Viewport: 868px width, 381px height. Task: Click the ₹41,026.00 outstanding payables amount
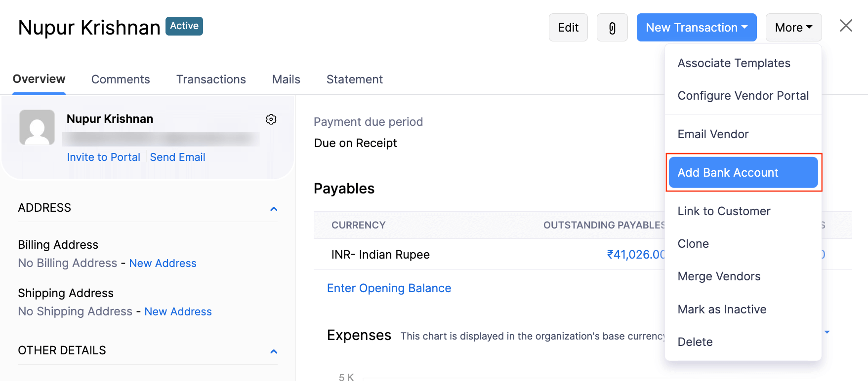click(x=636, y=255)
